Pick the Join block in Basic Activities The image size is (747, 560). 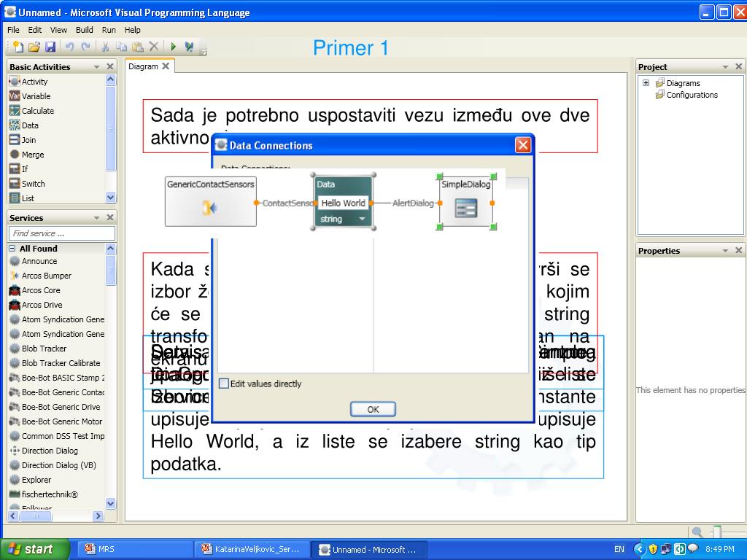point(23,140)
